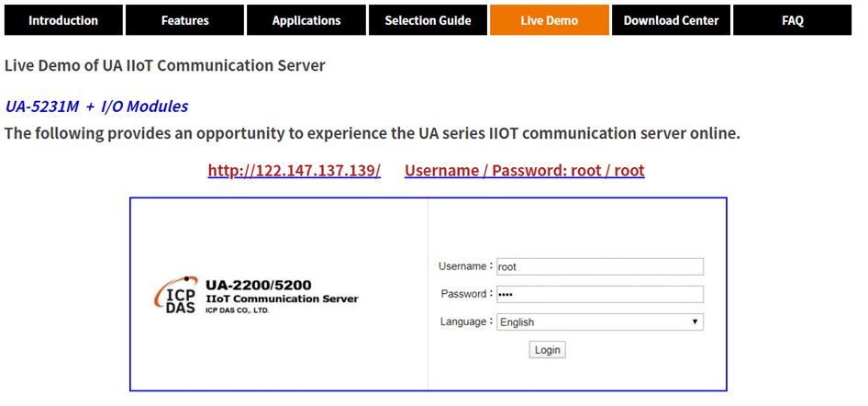Click the Password label
The image size is (868, 406).
467,294
